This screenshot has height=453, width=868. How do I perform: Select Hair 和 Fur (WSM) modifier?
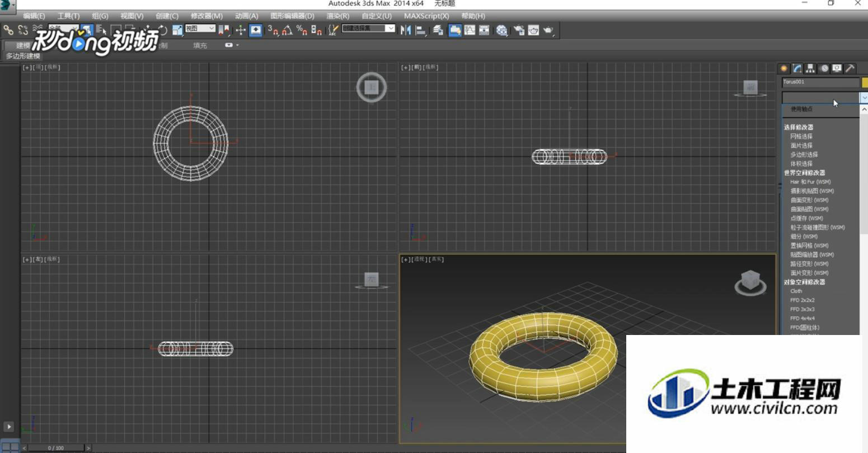[810, 182]
